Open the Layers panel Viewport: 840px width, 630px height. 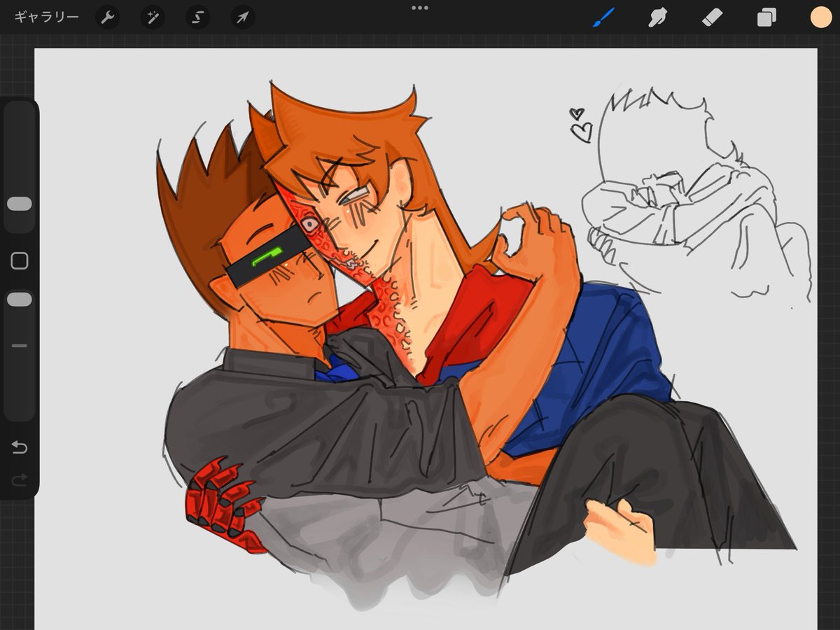click(766, 17)
